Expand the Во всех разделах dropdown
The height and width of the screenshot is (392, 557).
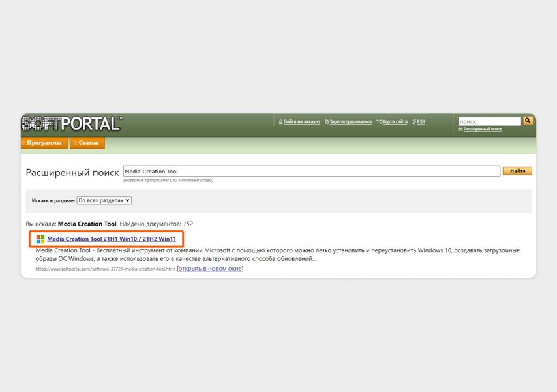coord(104,200)
